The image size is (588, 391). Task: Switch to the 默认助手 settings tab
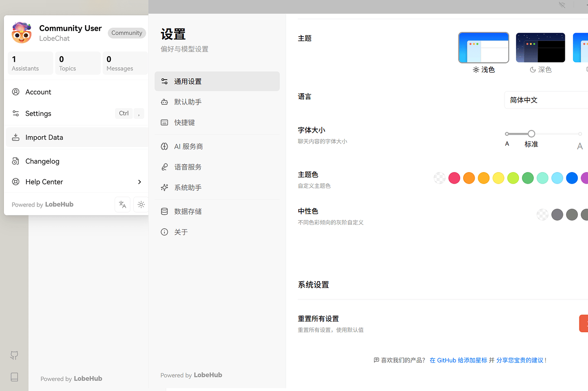[217, 102]
